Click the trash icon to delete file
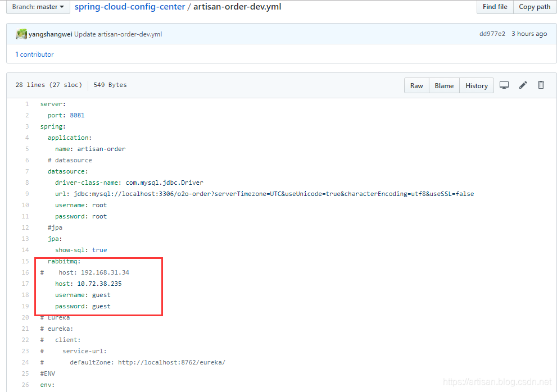The height and width of the screenshot is (392, 557). coord(541,85)
